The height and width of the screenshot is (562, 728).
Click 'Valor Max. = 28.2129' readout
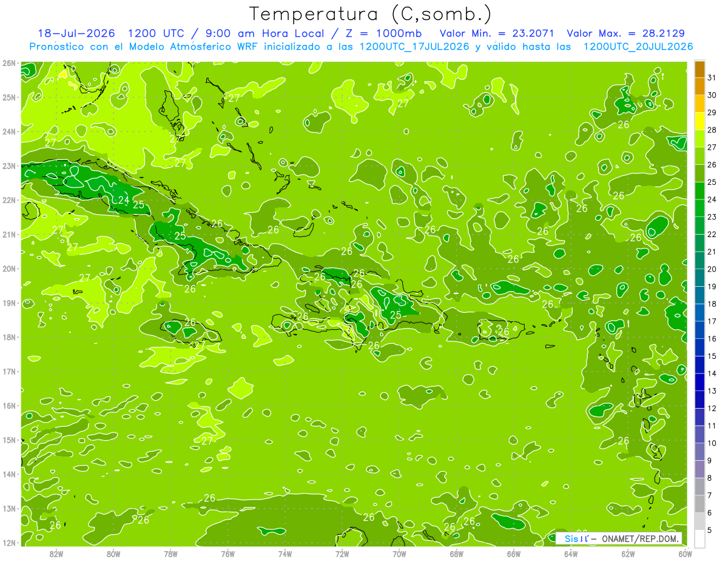point(626,33)
